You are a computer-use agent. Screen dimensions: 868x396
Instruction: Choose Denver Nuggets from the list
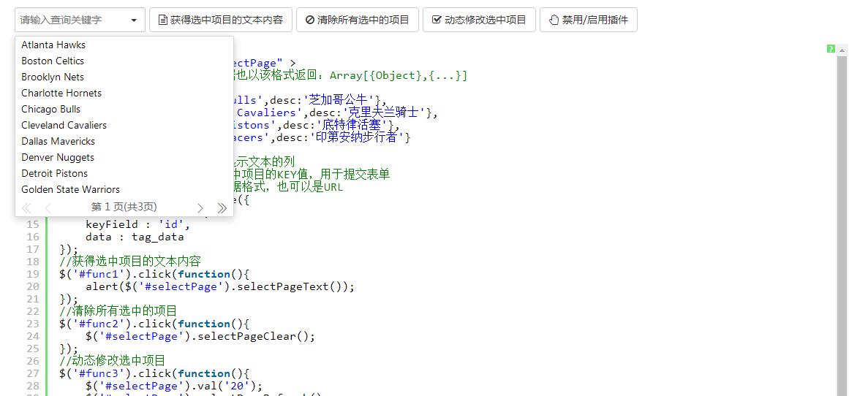[58, 157]
